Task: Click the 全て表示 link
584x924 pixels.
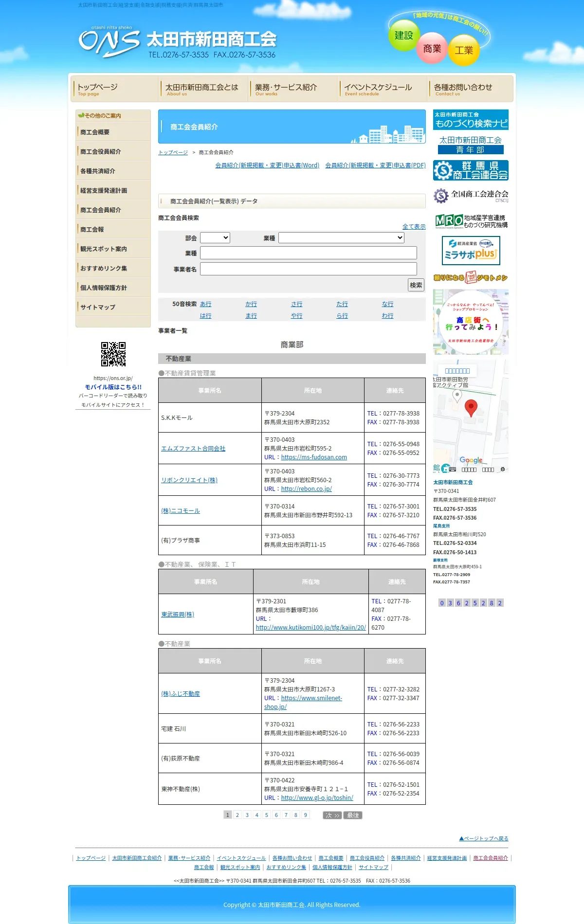Action: [x=414, y=227]
